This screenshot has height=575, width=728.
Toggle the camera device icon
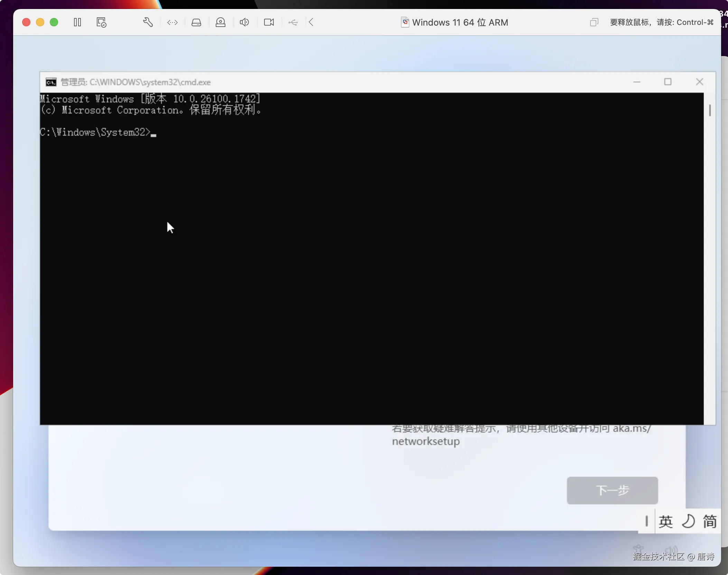[x=269, y=22]
